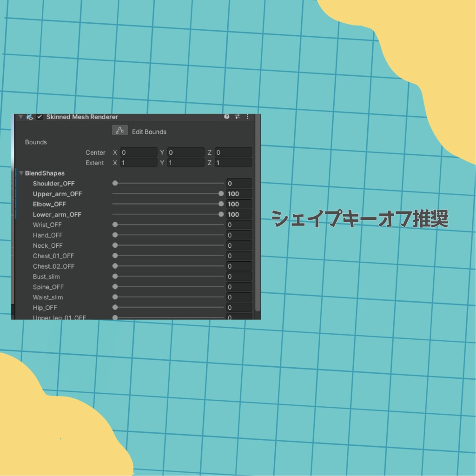This screenshot has height=476, width=476.
Task: Select the Bounds Center X field
Action: [x=139, y=152]
